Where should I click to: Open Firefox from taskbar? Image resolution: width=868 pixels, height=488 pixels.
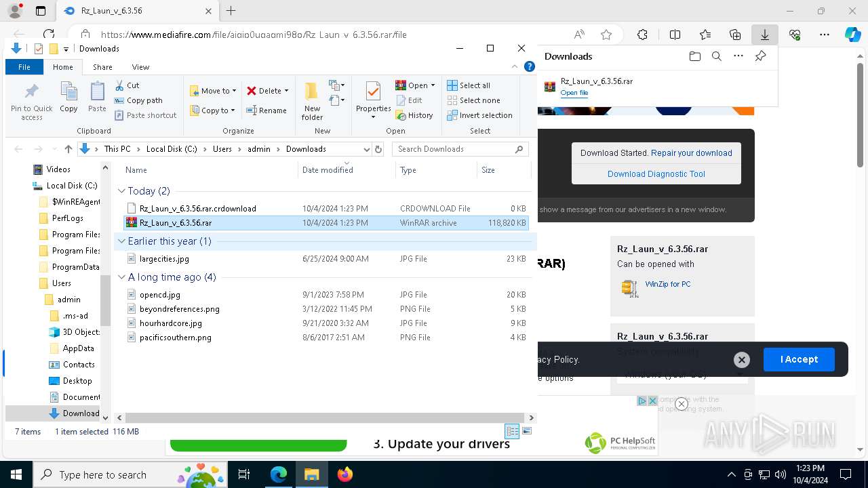345,474
